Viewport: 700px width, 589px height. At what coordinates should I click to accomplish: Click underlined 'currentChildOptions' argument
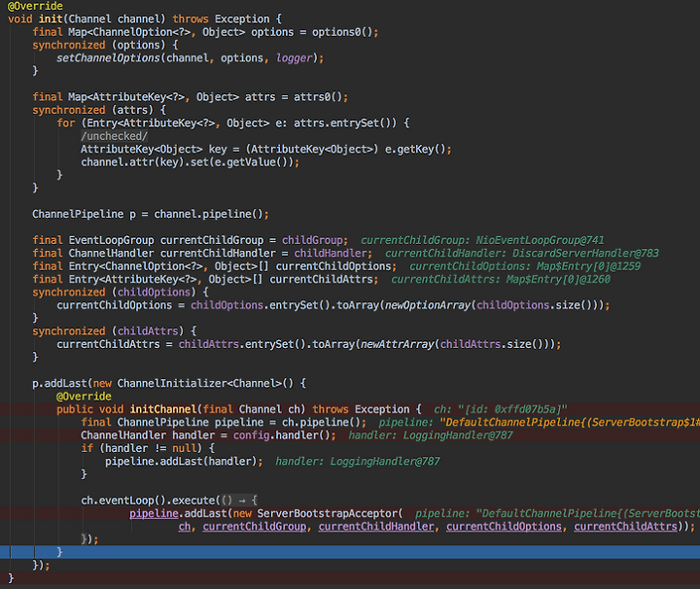pos(504,527)
